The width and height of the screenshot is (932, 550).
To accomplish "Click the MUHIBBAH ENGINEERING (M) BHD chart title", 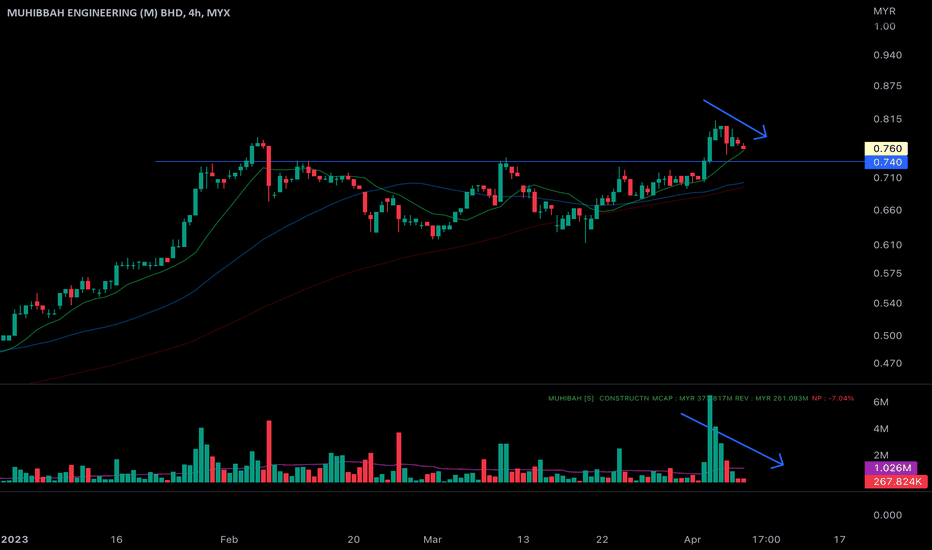I will pyautogui.click(x=118, y=12).
